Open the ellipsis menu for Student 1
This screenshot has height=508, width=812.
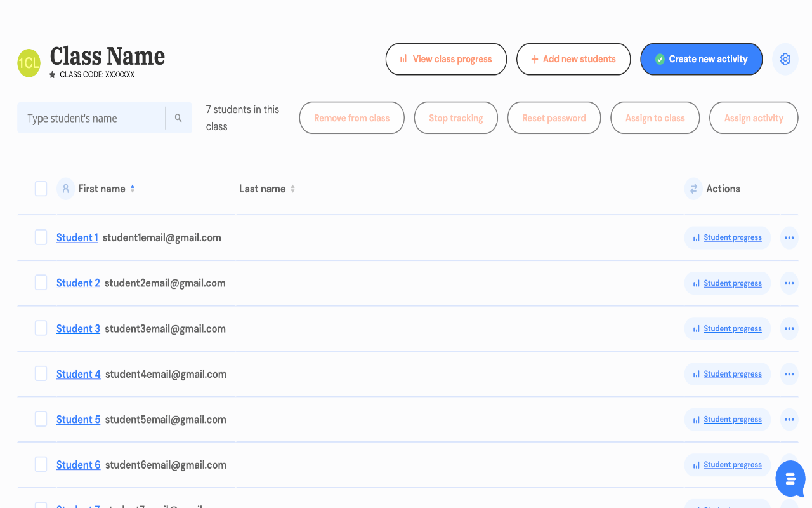tap(789, 237)
